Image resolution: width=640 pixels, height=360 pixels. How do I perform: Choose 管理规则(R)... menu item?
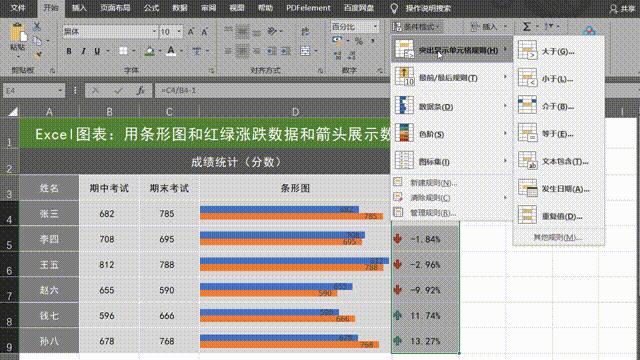click(x=452, y=213)
